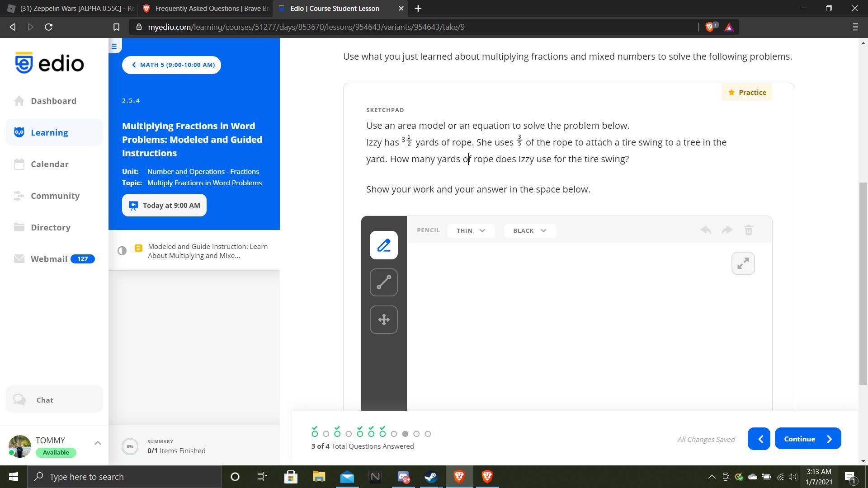This screenshot has height=488, width=868.
Task: Click the Brave Shields icon in address bar
Action: tap(709, 27)
